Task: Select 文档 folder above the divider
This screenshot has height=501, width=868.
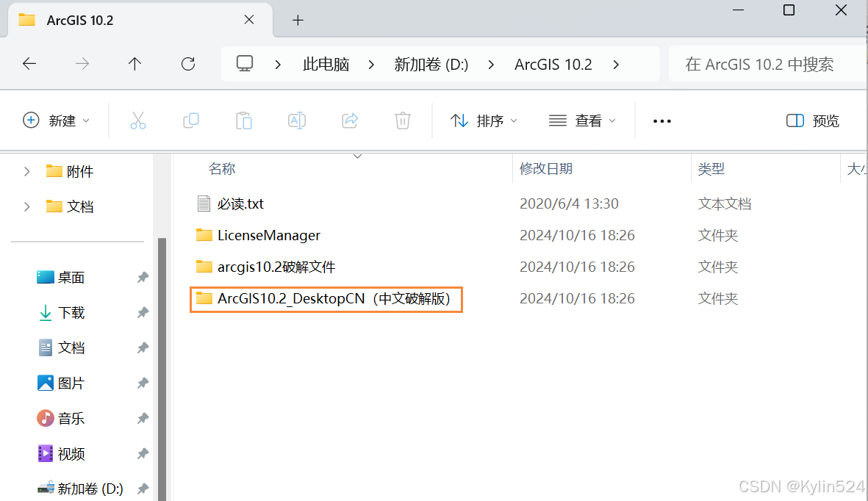Action: [x=70, y=206]
